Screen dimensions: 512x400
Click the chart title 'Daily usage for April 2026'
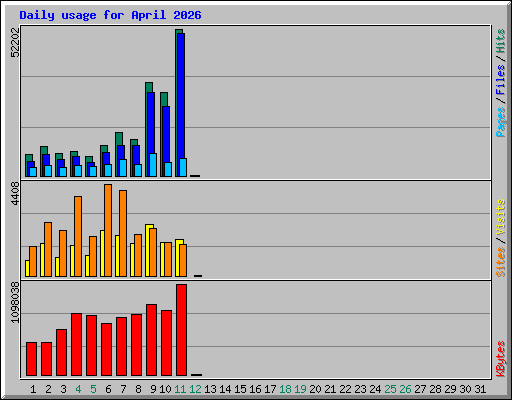[x=110, y=15]
